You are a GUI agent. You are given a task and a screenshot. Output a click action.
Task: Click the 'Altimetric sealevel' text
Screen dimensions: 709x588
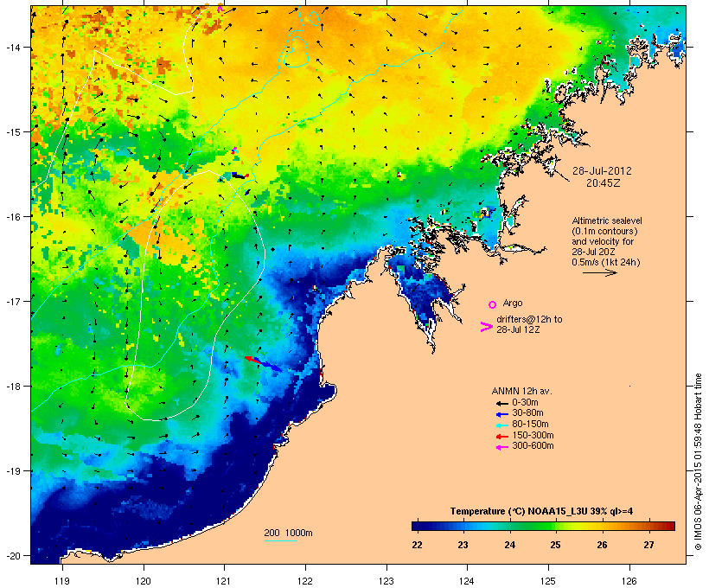607,220
